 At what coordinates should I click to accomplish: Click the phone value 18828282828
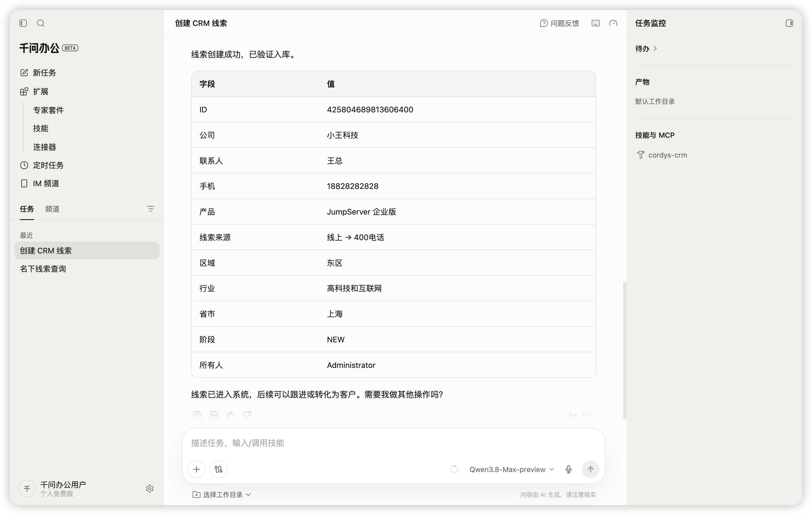coord(353,186)
